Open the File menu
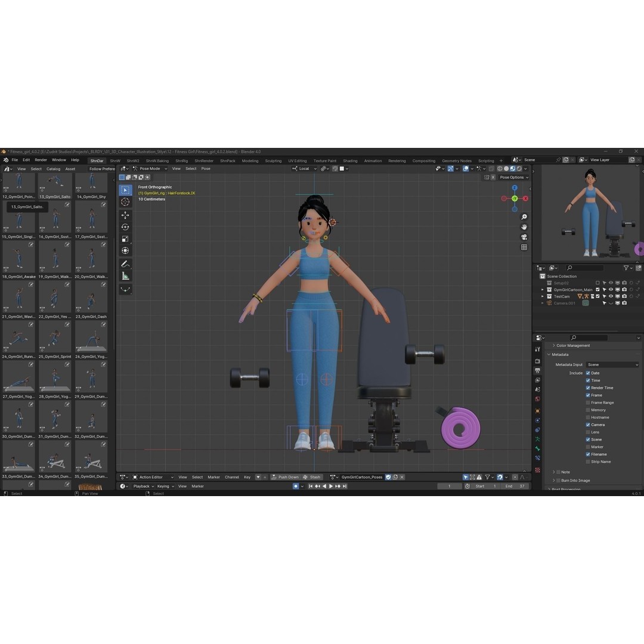The height and width of the screenshot is (644, 644). coord(15,160)
